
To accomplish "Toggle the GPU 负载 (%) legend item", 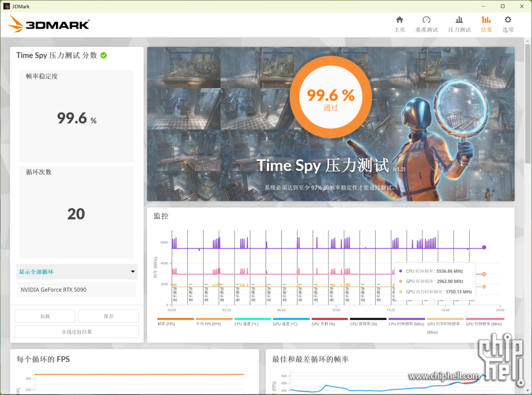I will pyautogui.click(x=330, y=322).
